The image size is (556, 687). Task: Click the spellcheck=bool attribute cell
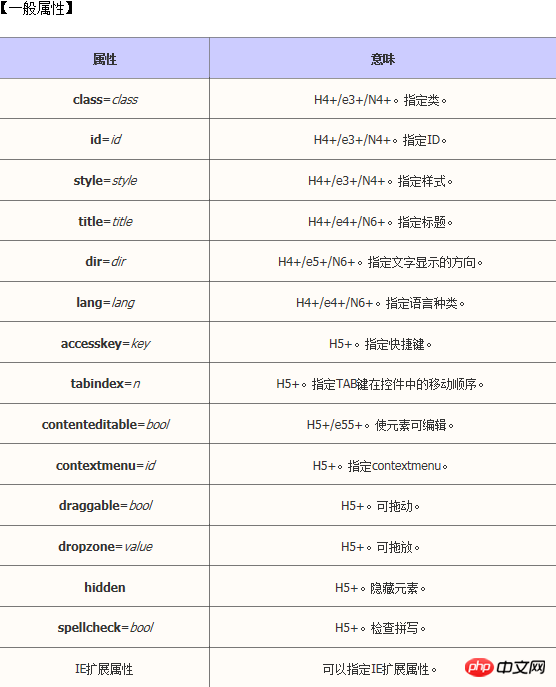pyautogui.click(x=105, y=627)
